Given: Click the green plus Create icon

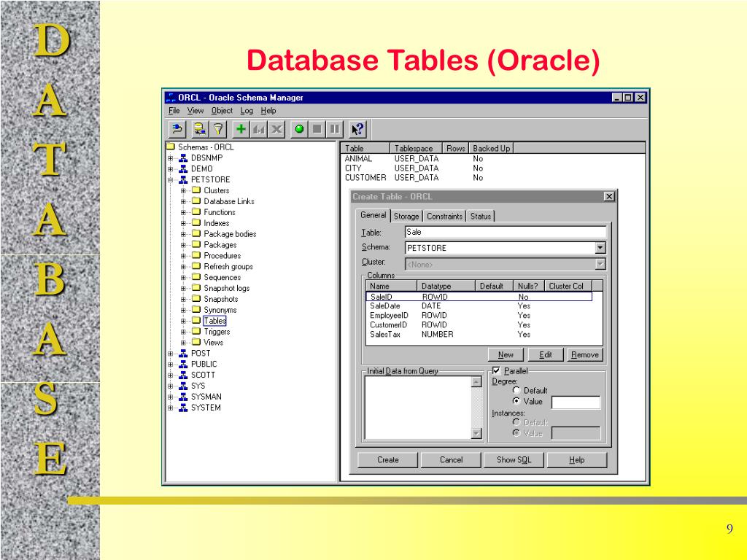Looking at the screenshot, I should tap(241, 129).
